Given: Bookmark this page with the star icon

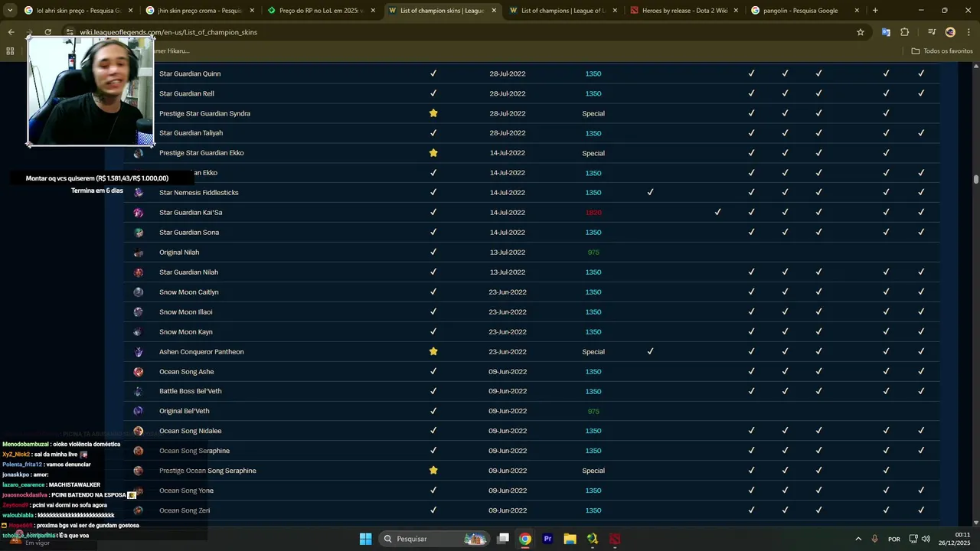Looking at the screenshot, I should (x=861, y=32).
